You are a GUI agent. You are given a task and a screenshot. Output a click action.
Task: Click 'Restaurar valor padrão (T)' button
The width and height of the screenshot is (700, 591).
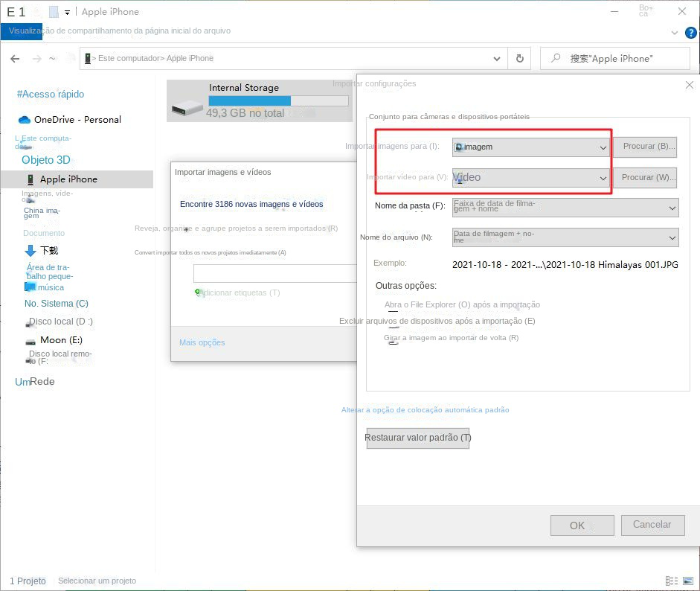tap(418, 438)
